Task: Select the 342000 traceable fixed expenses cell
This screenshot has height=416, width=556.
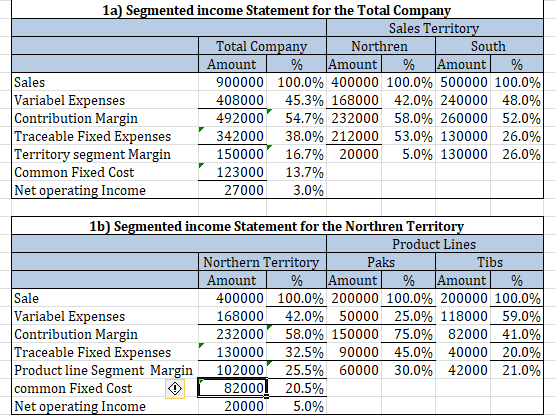Action: tap(232, 136)
